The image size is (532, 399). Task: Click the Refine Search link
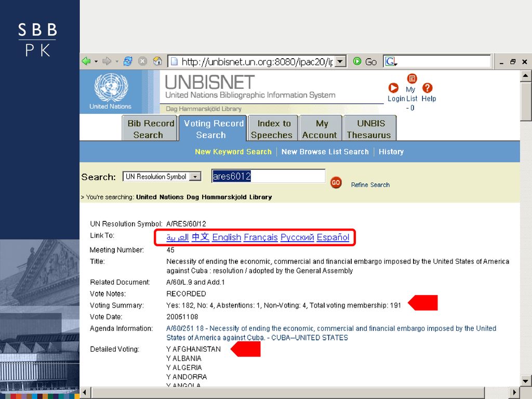[x=370, y=185]
